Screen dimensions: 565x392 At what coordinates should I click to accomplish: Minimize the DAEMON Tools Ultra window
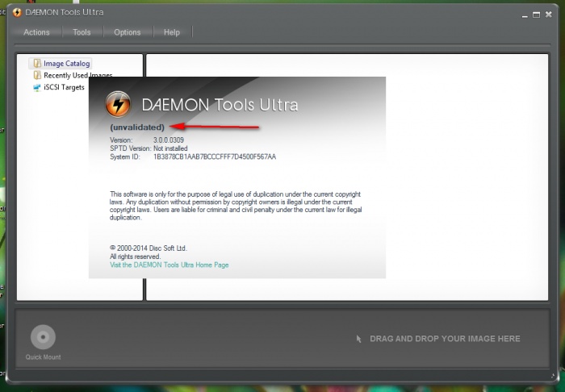tap(525, 15)
